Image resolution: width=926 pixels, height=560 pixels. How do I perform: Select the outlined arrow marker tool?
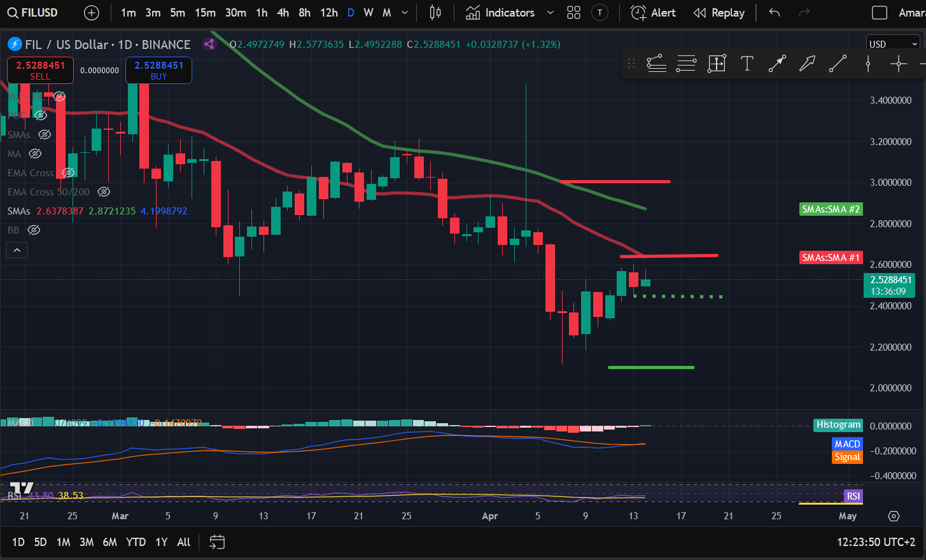(807, 64)
